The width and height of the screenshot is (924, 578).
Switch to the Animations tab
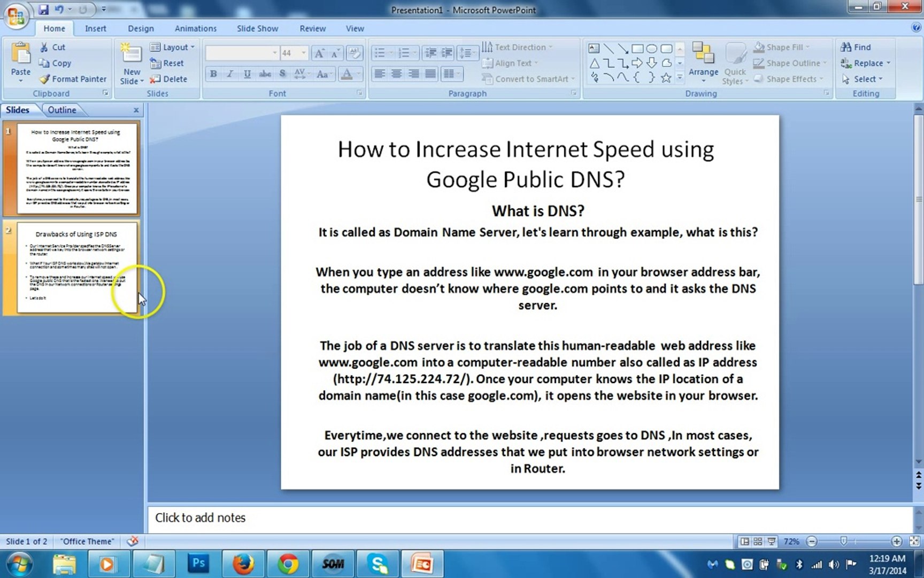(195, 28)
